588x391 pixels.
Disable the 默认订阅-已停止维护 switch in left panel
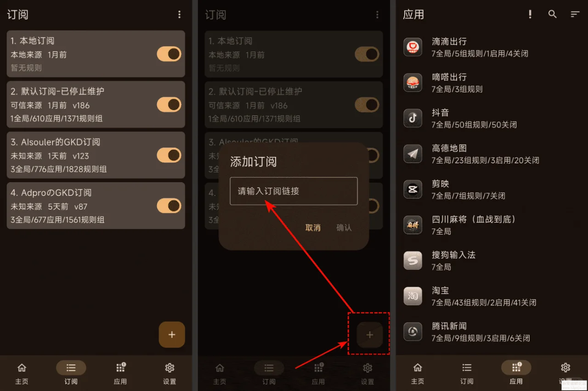(x=169, y=105)
